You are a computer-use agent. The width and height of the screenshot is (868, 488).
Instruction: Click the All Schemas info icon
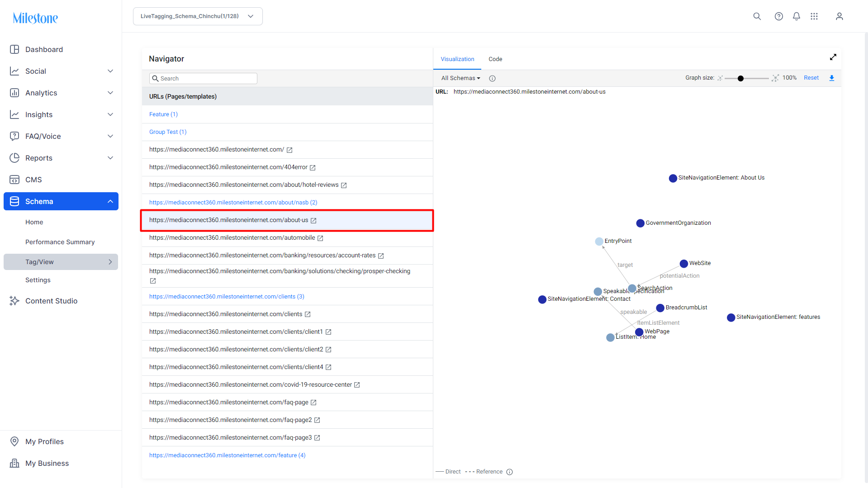pyautogui.click(x=493, y=78)
